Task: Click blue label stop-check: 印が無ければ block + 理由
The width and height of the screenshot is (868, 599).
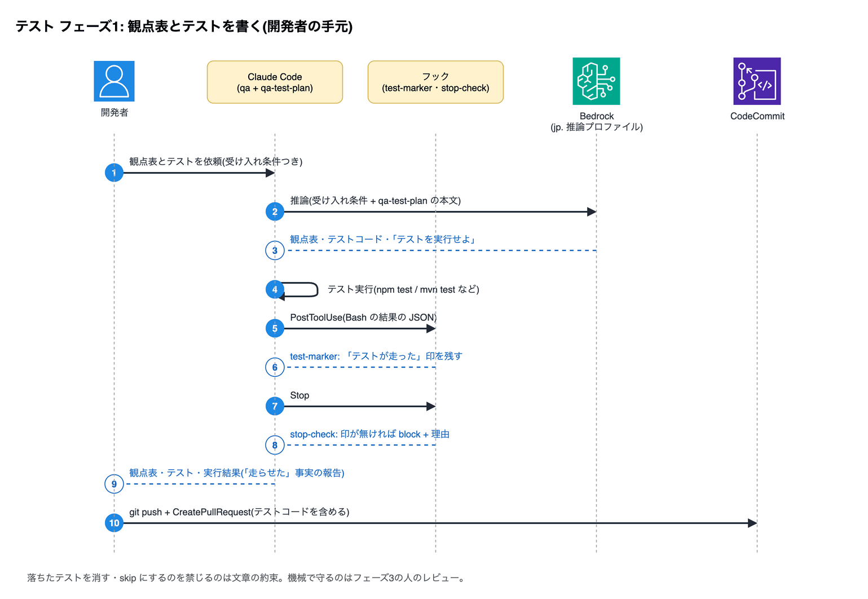Action: [x=370, y=434]
